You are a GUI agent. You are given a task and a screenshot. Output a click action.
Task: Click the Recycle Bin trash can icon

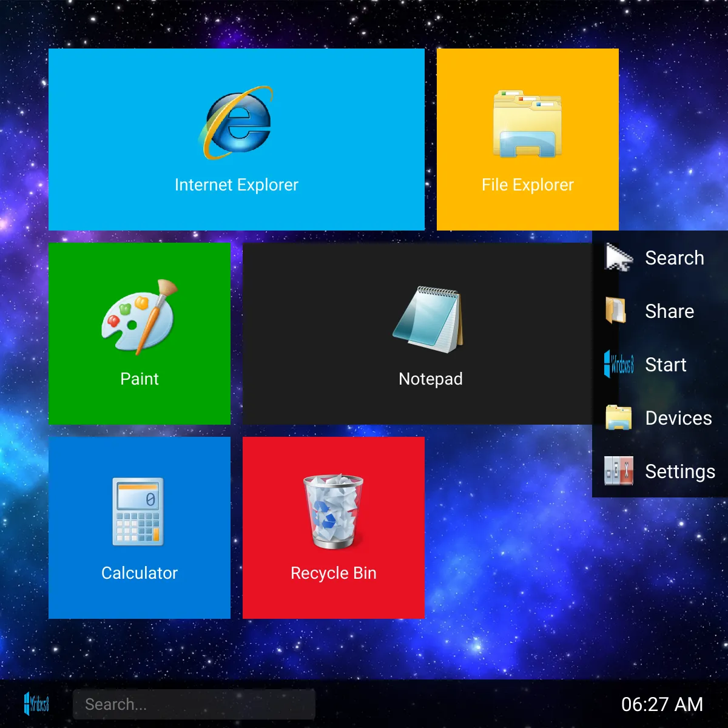[333, 511]
